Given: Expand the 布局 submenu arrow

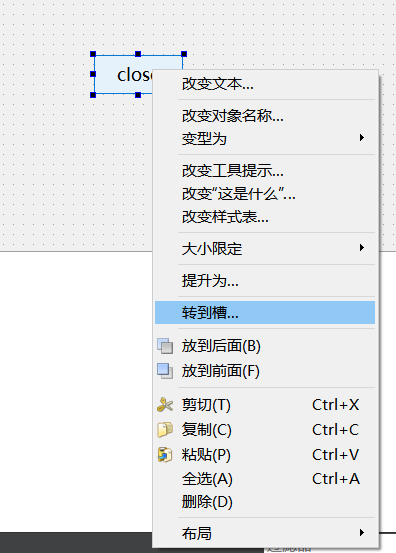Looking at the screenshot, I should (x=362, y=533).
